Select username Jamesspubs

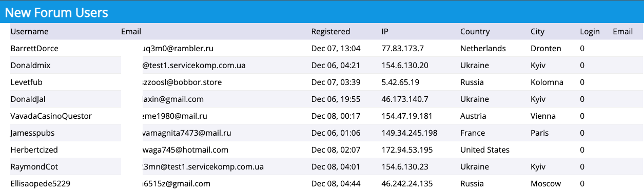click(32, 133)
